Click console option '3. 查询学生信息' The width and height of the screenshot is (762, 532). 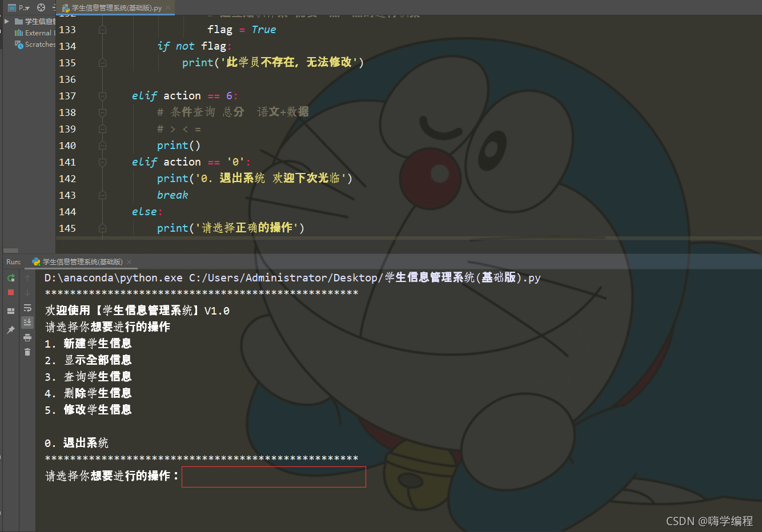tap(88, 377)
